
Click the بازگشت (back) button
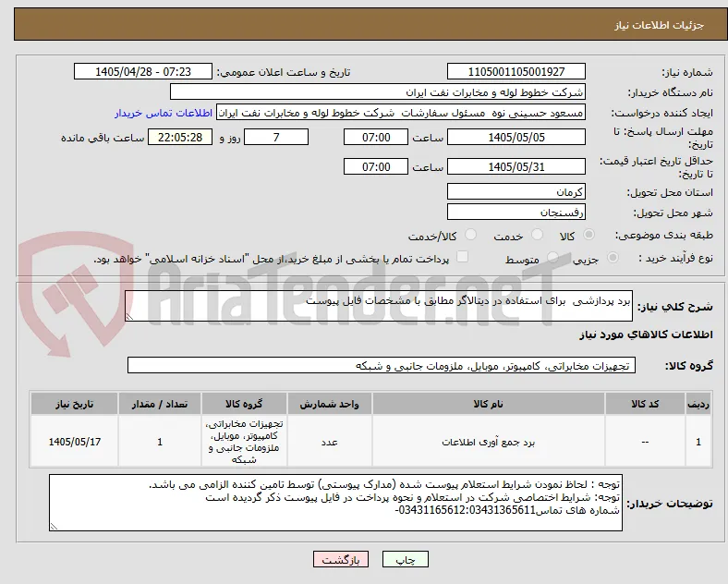point(341,560)
